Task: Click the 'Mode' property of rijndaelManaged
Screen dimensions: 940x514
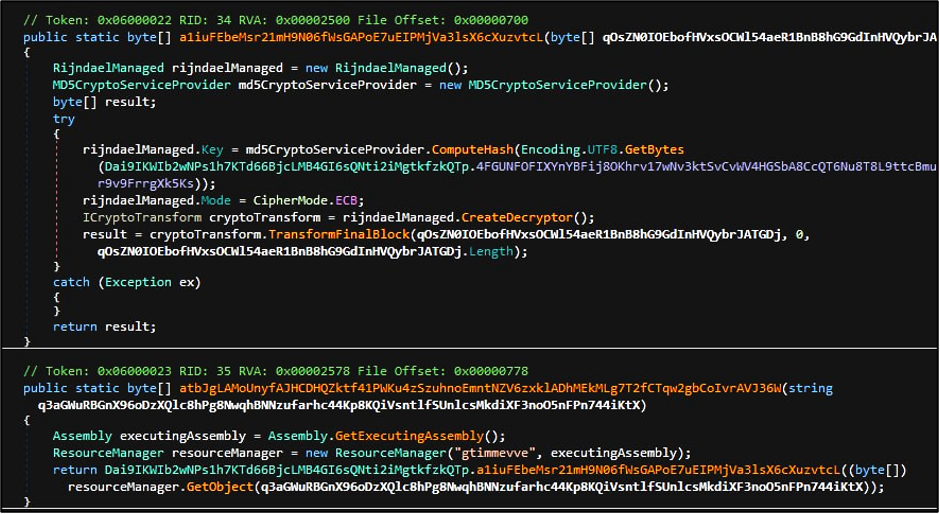Action: click(x=216, y=200)
